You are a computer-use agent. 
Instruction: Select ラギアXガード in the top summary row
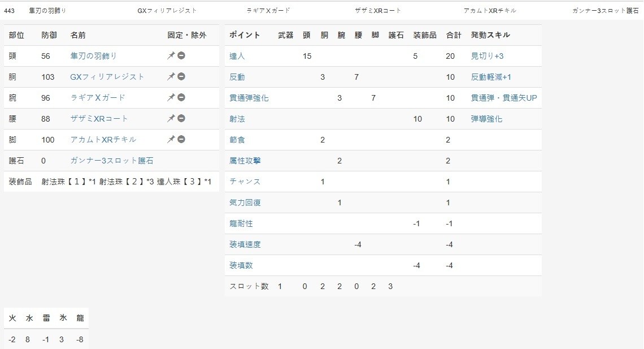coord(268,11)
